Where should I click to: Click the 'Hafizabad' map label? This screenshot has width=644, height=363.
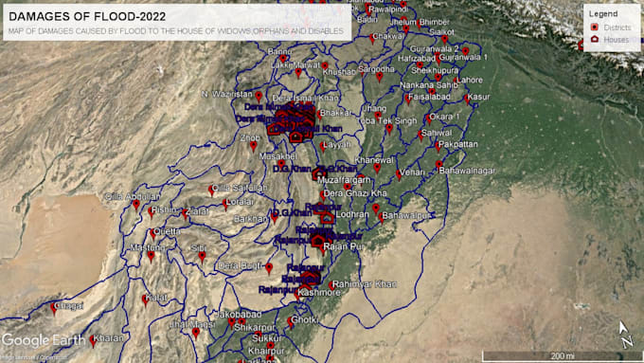[x=416, y=59]
